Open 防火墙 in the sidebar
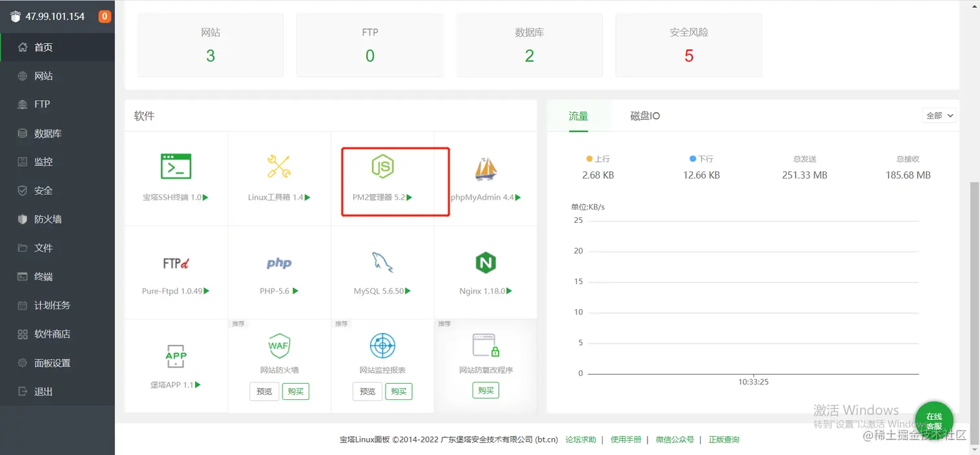The image size is (980, 455). tap(58, 219)
